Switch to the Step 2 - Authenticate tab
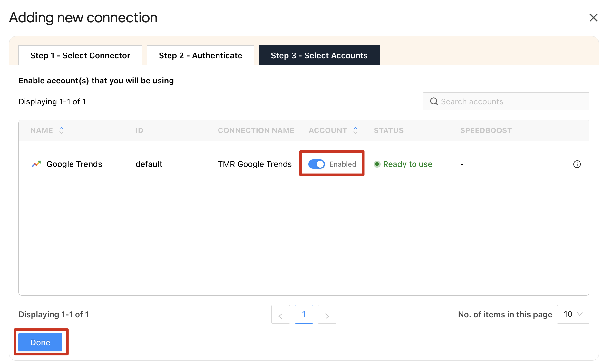The width and height of the screenshot is (604, 364). pyautogui.click(x=200, y=55)
